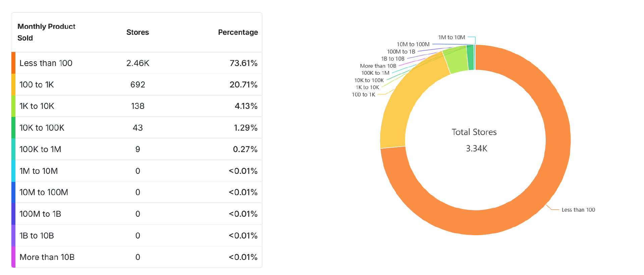Screen dimensions: 644x275
Task: Click the light green "1K to 10K" swatch
Action: (x=13, y=106)
